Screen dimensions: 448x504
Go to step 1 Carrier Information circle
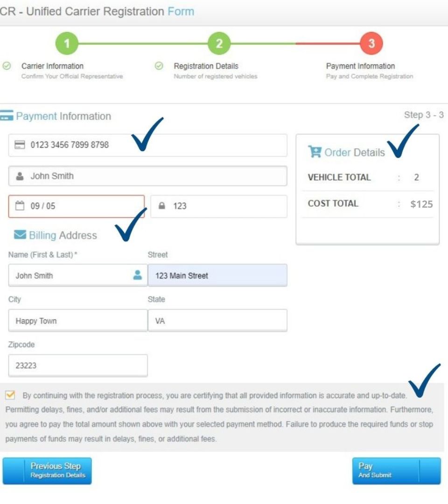tap(67, 43)
